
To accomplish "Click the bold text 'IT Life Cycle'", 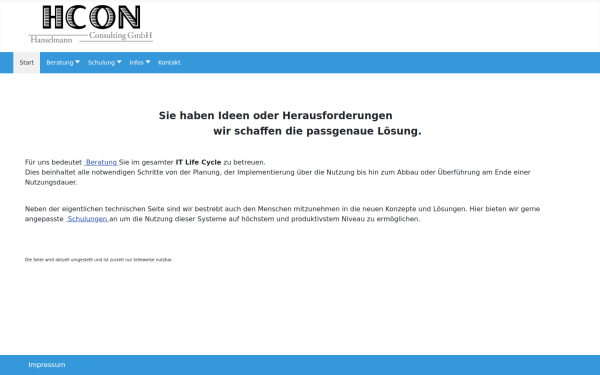I will pos(198,162).
